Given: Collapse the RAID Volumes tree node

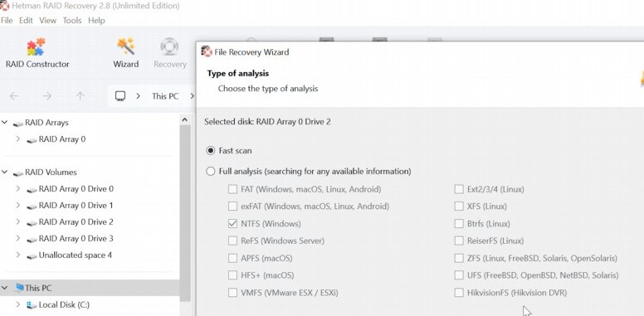Looking at the screenshot, I should click(4, 172).
